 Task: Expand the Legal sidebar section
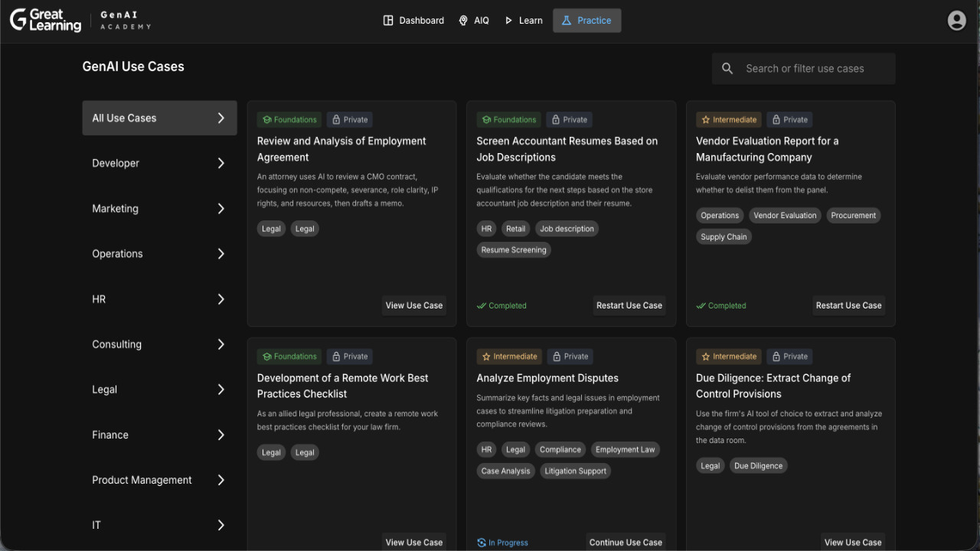158,389
